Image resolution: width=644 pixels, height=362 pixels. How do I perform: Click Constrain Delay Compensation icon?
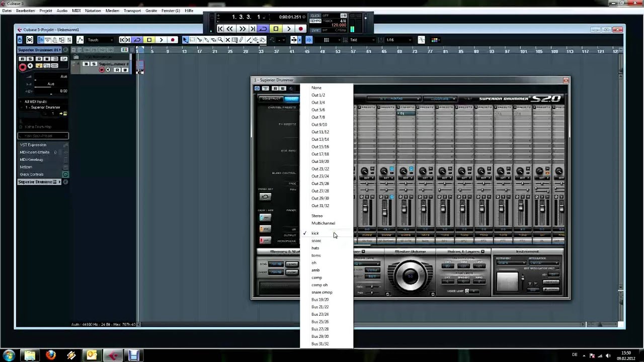click(30, 40)
